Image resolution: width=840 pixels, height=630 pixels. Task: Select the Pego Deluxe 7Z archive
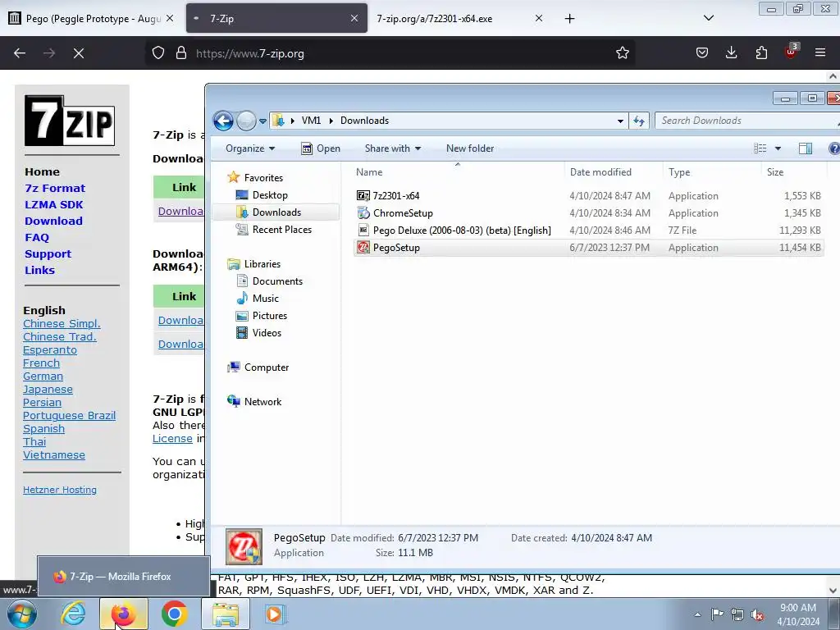[588, 231]
